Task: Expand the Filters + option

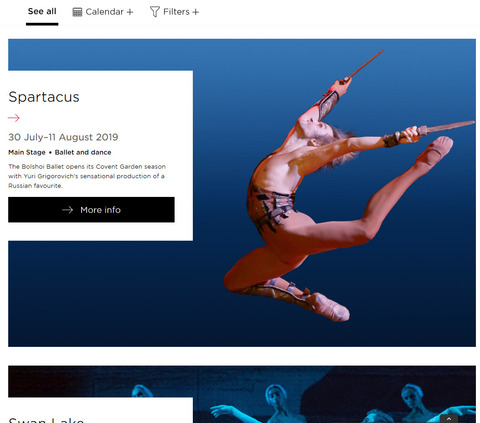Action: tap(174, 12)
